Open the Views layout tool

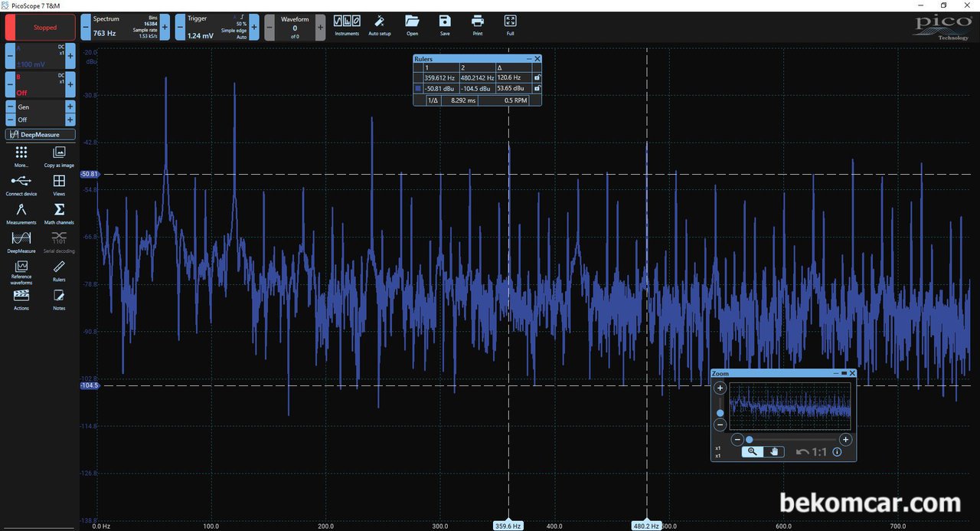pos(59,185)
